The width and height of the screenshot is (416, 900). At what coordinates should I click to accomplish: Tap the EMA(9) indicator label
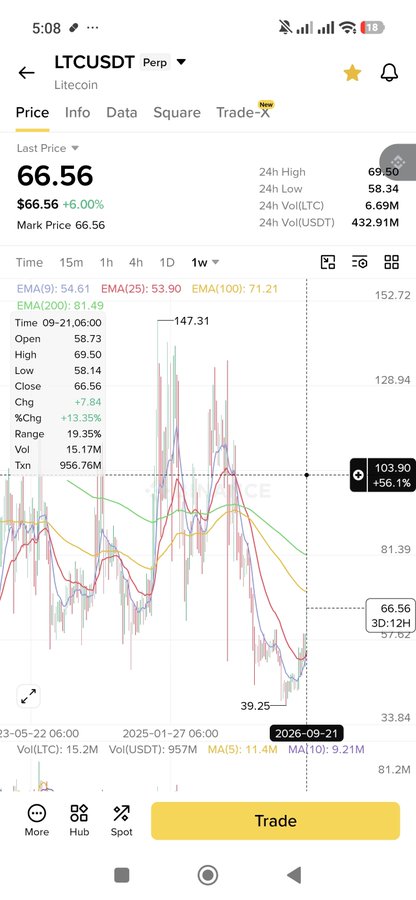53,289
